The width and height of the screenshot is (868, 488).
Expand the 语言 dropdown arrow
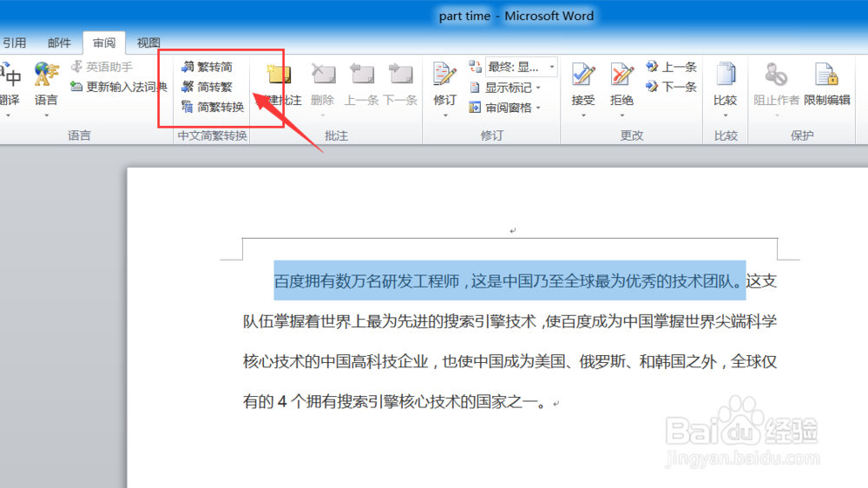coord(47,115)
